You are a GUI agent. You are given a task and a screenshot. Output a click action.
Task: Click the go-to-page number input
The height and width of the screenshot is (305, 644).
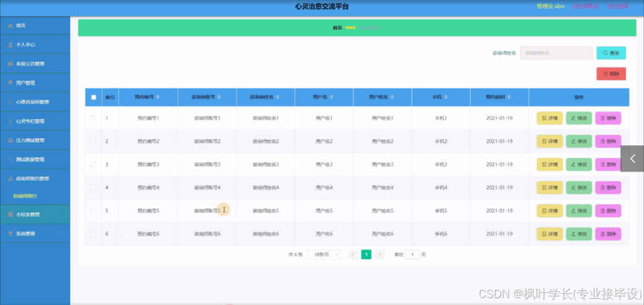412,255
